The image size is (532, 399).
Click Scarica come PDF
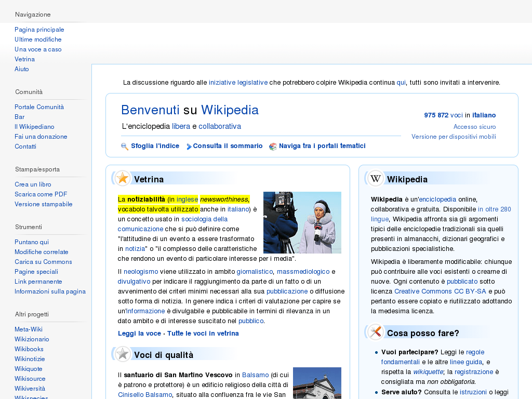(x=41, y=194)
